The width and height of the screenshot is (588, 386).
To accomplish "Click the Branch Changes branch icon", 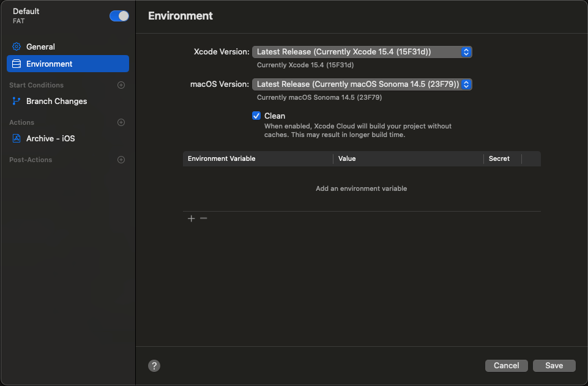I will tap(16, 101).
